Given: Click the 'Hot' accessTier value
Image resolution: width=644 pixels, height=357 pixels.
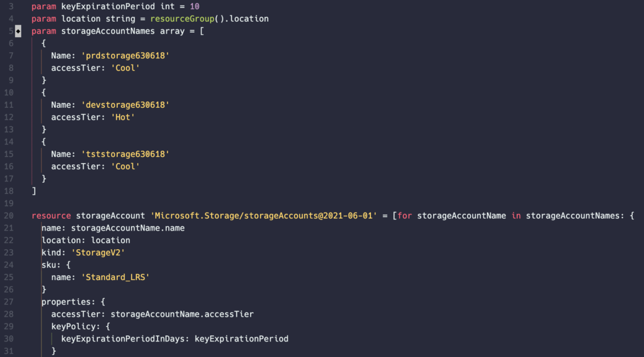Looking at the screenshot, I should point(123,117).
